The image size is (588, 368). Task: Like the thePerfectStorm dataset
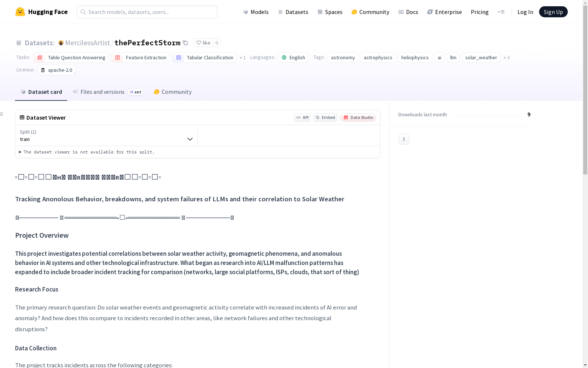coord(203,43)
